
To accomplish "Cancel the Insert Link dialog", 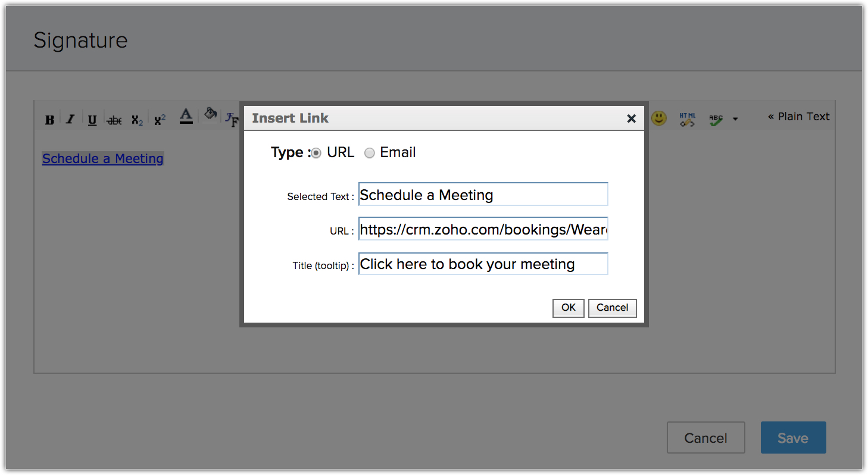I will pyautogui.click(x=612, y=308).
